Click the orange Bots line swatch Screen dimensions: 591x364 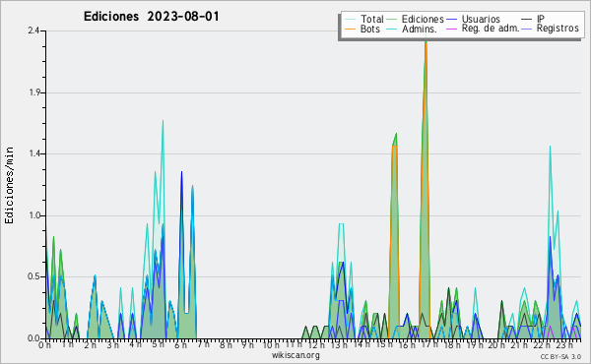coord(350,29)
